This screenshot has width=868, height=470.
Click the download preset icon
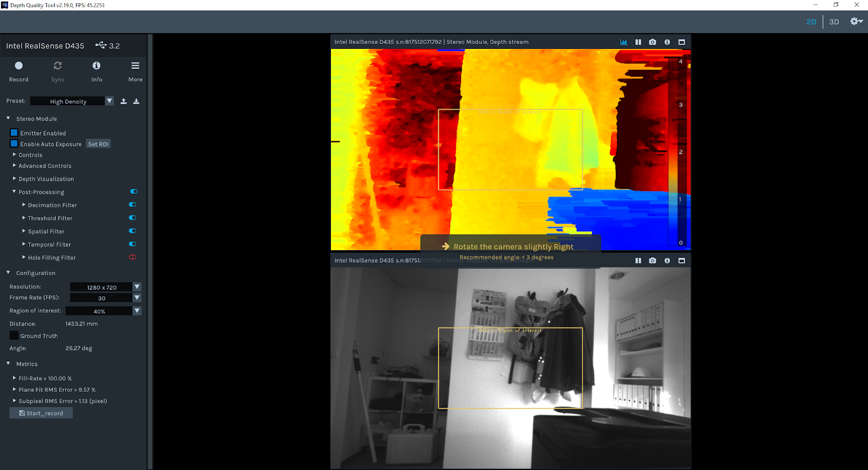[136, 101]
